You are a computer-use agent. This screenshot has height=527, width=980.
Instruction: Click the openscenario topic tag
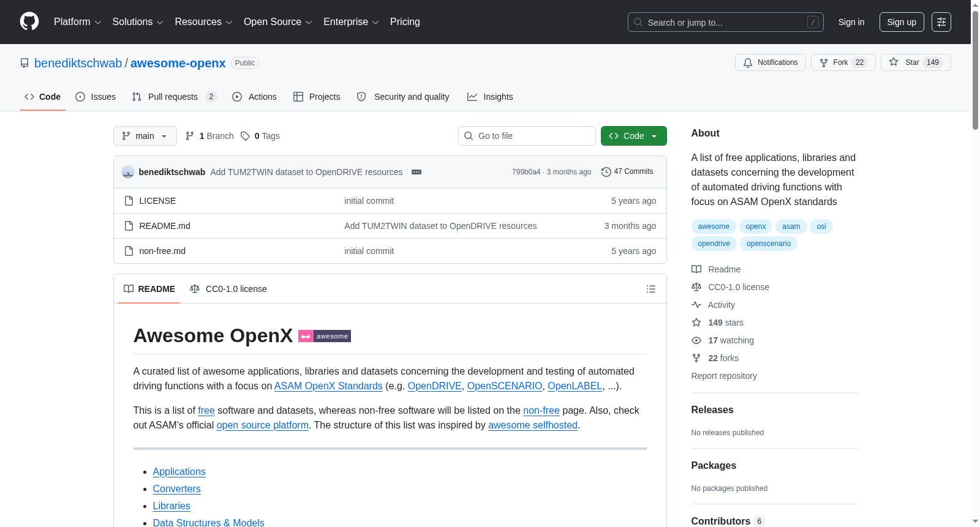pyautogui.click(x=769, y=244)
